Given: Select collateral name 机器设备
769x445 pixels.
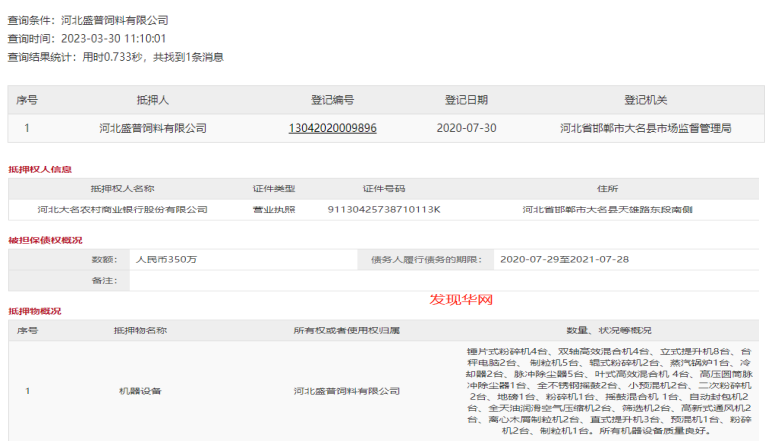Looking at the screenshot, I should [140, 391].
